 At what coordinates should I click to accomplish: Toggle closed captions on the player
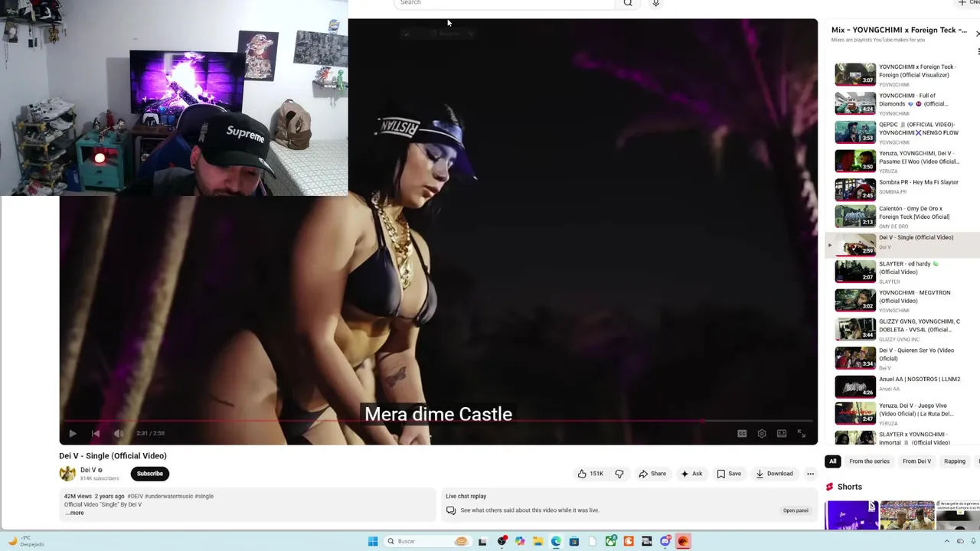click(742, 433)
